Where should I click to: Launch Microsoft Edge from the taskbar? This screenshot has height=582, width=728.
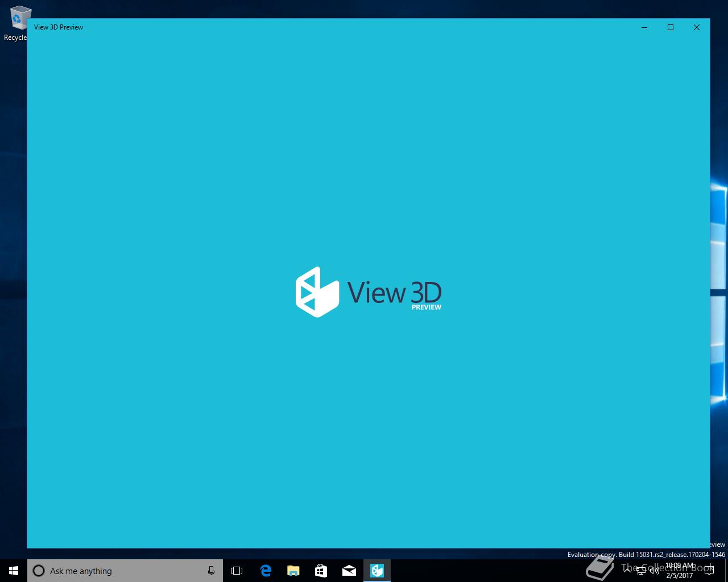point(265,571)
